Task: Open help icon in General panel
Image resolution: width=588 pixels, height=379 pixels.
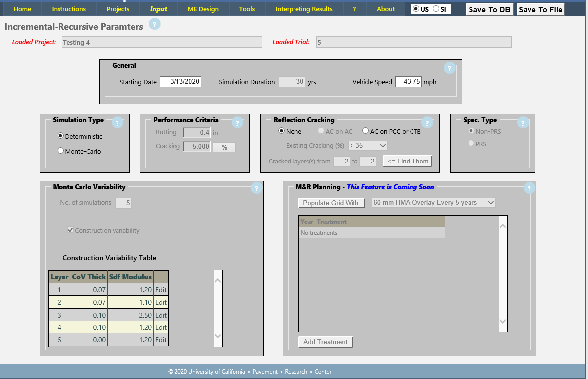Action: tap(449, 69)
